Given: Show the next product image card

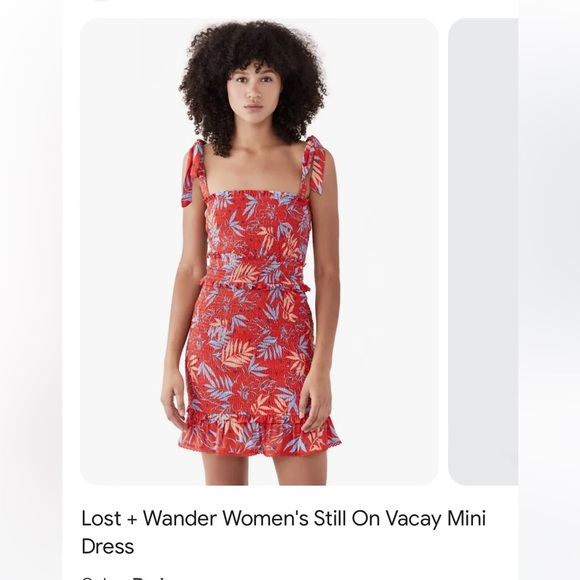Looking at the screenshot, I should pos(483,252).
